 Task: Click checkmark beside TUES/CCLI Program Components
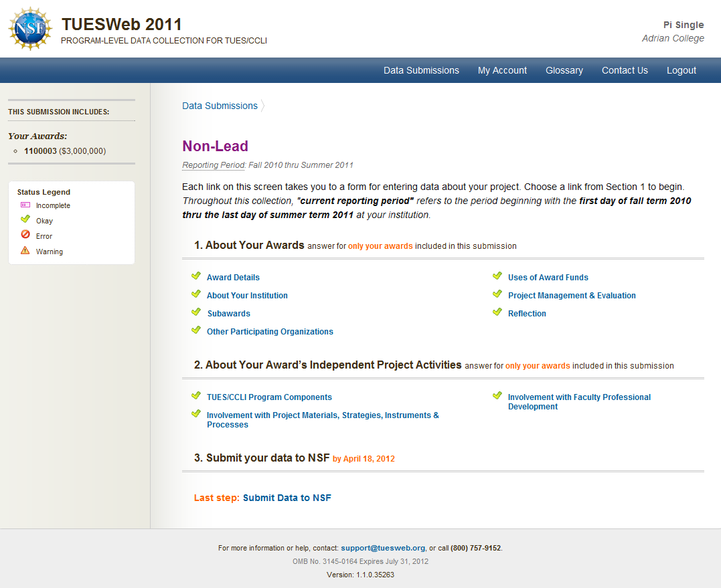pos(196,395)
